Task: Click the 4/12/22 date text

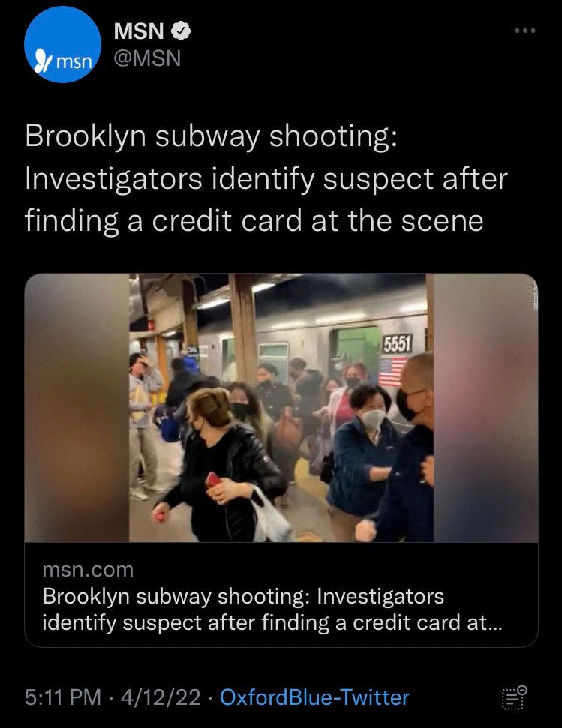Action: pos(161,697)
